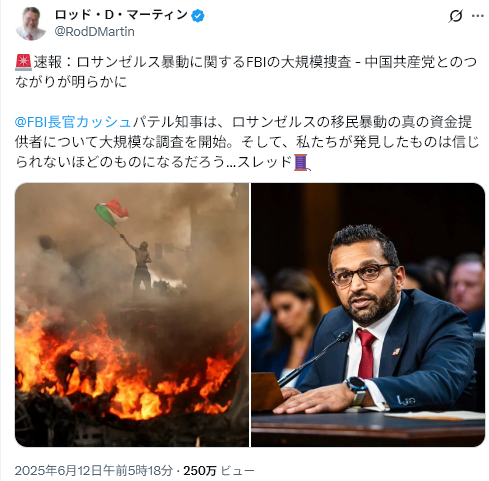The width and height of the screenshot is (489, 481).
Task: Click the blue verified badge
Action: pos(198,16)
